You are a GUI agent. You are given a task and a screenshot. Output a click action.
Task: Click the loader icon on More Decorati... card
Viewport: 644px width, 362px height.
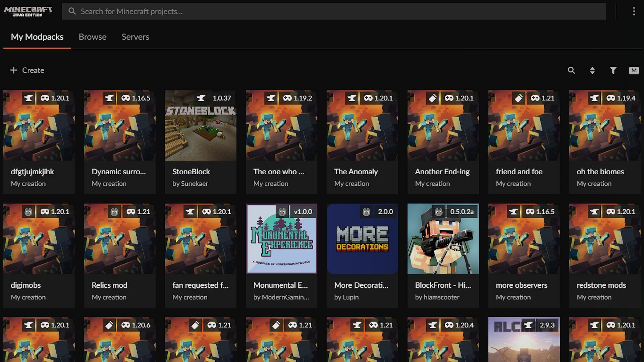pyautogui.click(x=366, y=212)
